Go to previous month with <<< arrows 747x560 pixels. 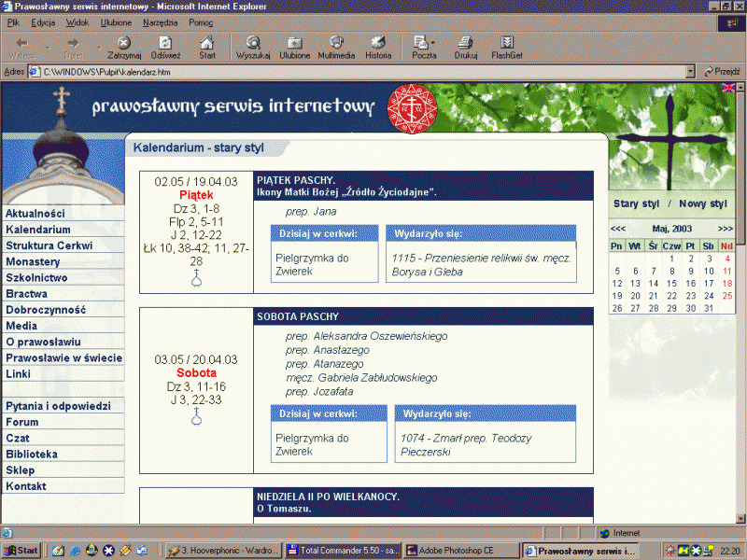618,229
